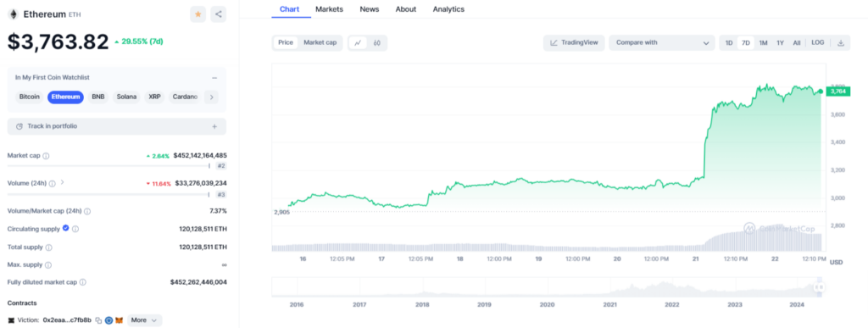
Task: Open Total supply info icon
Action: coord(48,247)
